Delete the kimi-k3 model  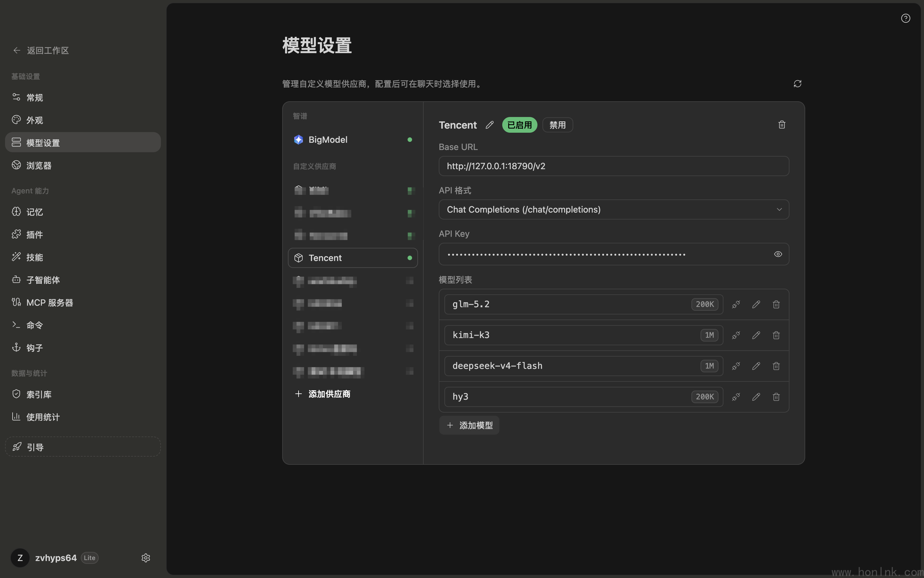pyautogui.click(x=776, y=335)
